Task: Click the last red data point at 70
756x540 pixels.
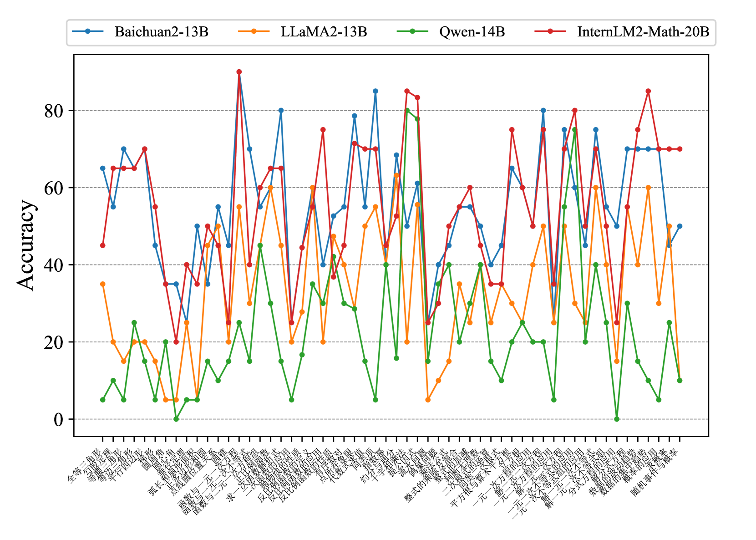Action: pyautogui.click(x=680, y=149)
